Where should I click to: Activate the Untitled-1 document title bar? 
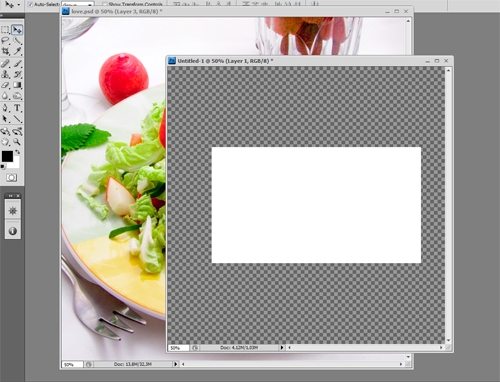[225, 61]
